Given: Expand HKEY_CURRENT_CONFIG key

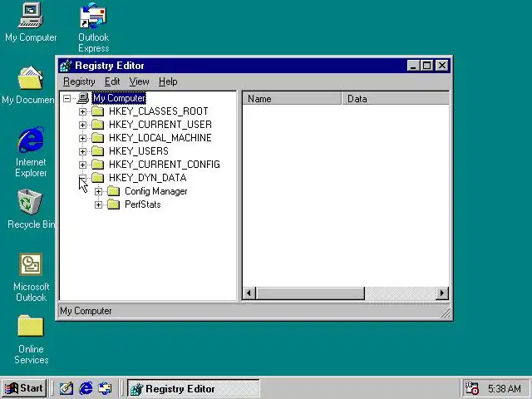Looking at the screenshot, I should [x=82, y=165].
